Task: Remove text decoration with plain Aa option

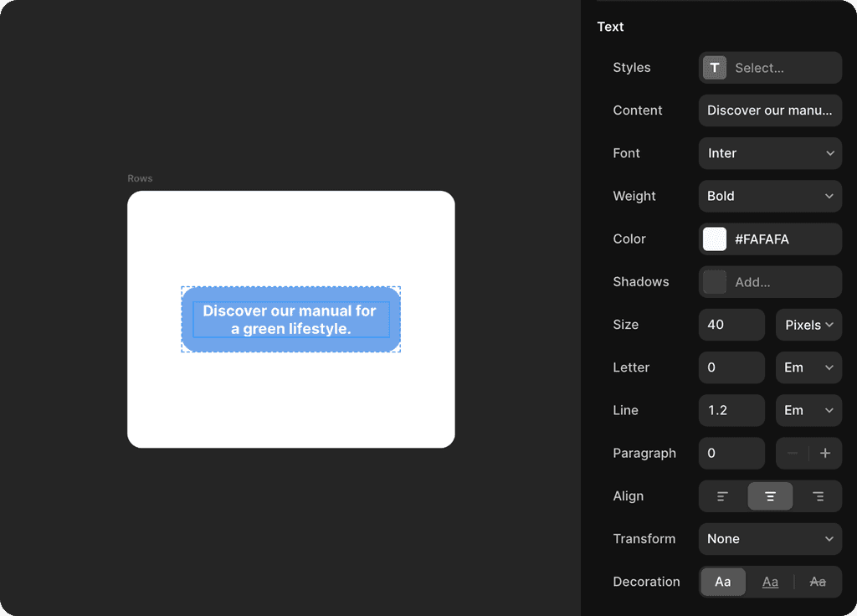Action: pyautogui.click(x=722, y=581)
